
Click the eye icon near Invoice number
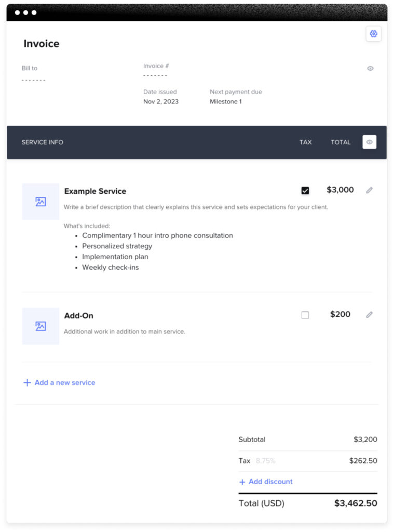(370, 68)
